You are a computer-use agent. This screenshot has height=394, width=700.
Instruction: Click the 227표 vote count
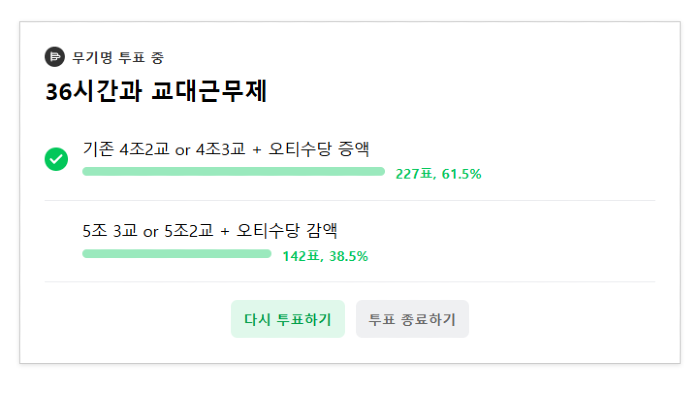pos(414,174)
